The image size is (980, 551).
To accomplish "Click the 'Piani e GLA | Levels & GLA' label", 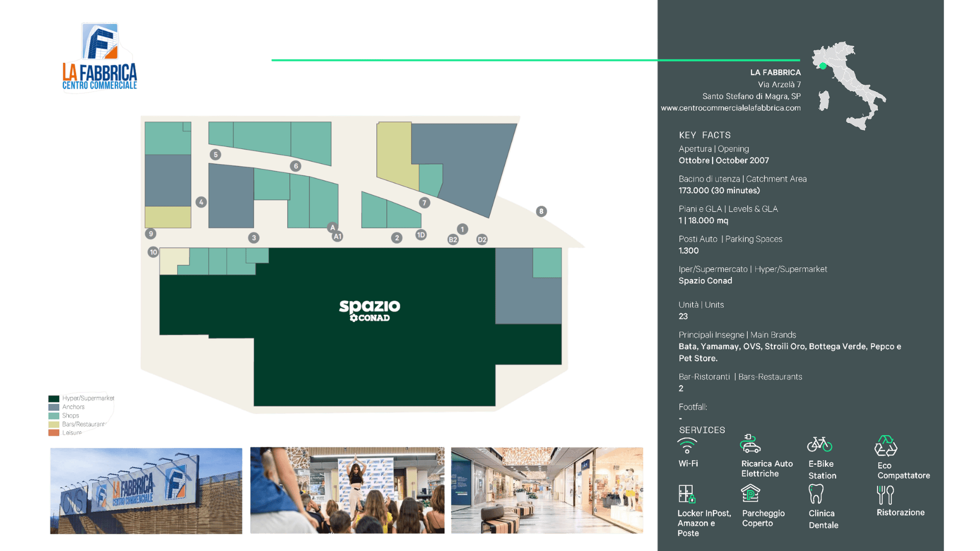I will point(728,209).
